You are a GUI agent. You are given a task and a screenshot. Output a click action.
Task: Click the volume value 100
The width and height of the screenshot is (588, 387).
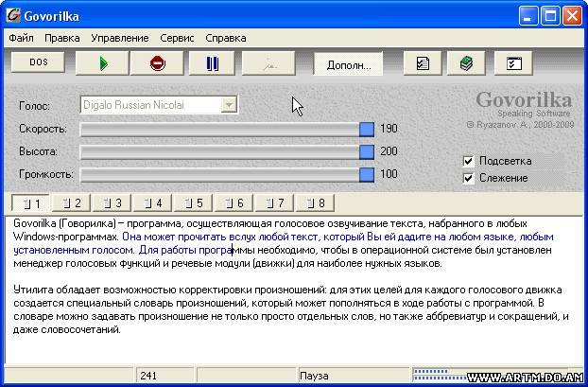[x=389, y=174]
